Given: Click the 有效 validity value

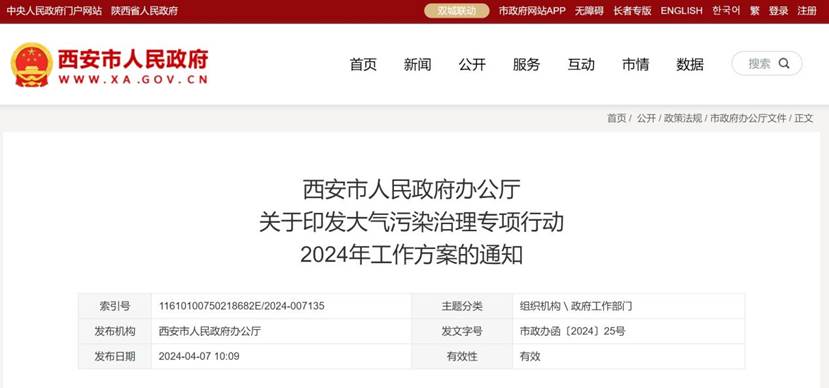Looking at the screenshot, I should pos(530,357).
